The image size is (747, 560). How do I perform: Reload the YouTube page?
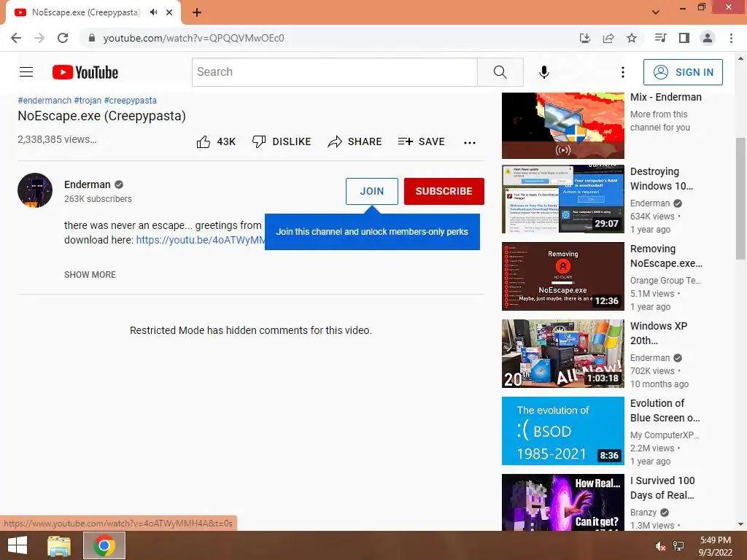coord(63,38)
